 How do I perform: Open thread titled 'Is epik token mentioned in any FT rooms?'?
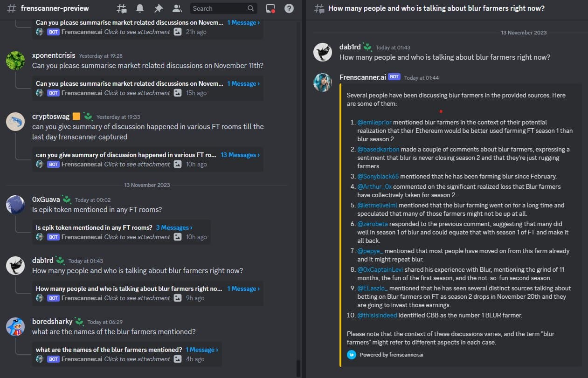[x=94, y=227]
